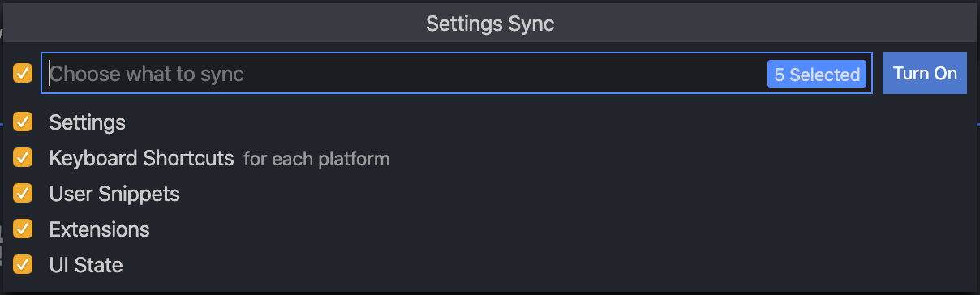Activate sync with the blue Turn On button

pyautogui.click(x=925, y=73)
